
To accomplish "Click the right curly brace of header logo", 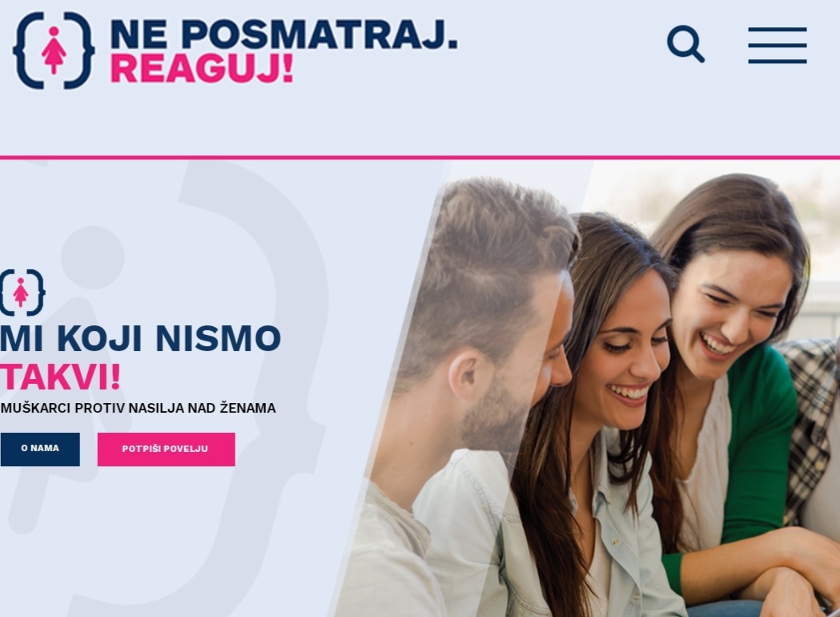I will 80,50.
